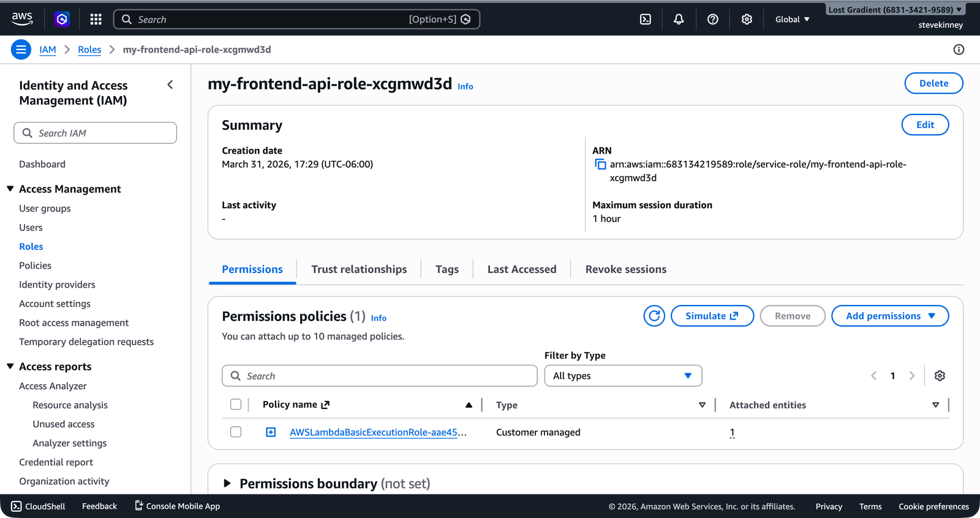
Task: Open Users in sidebar
Action: click(31, 227)
